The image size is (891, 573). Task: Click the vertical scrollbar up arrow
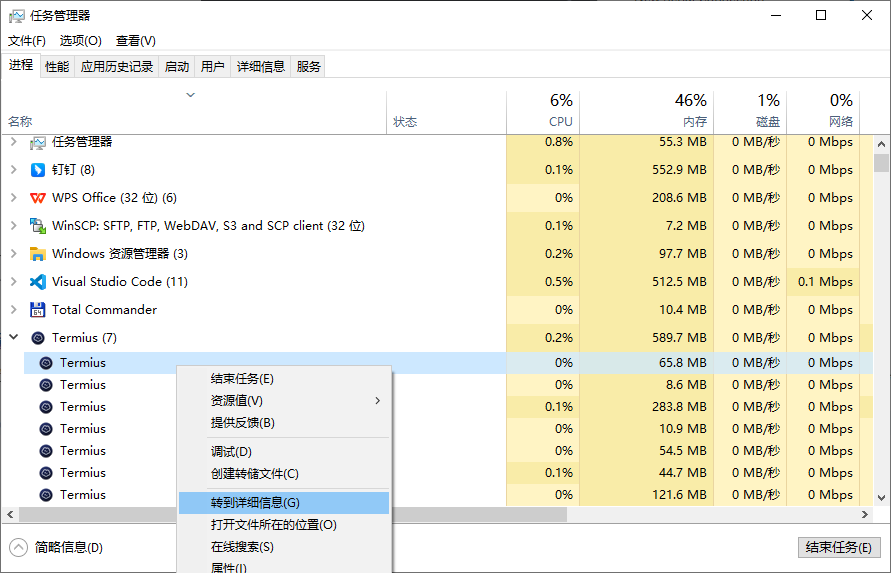(881, 144)
